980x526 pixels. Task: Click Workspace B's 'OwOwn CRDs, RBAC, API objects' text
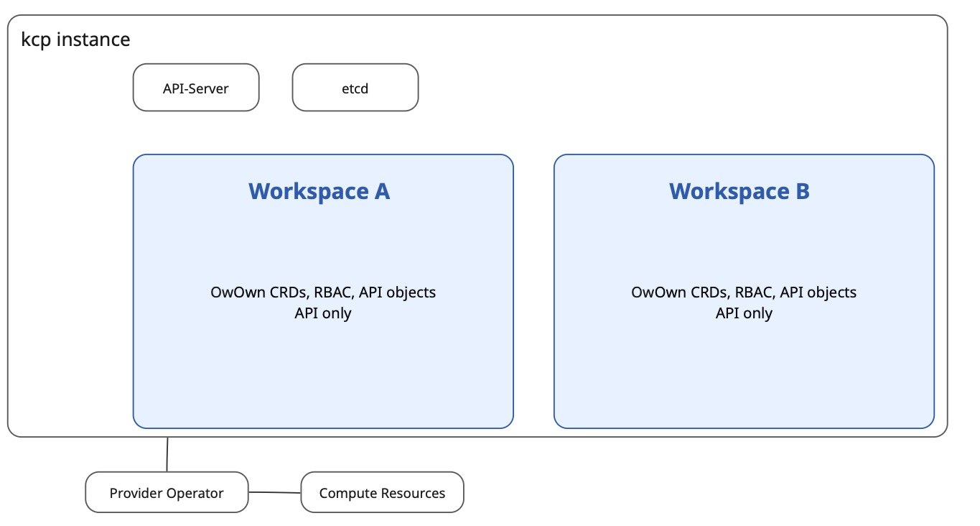point(744,292)
